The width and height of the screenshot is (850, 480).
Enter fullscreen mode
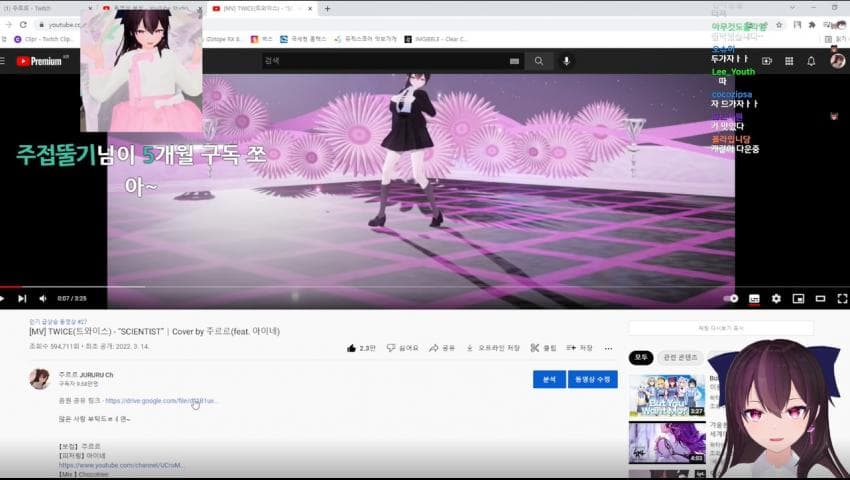point(842,298)
